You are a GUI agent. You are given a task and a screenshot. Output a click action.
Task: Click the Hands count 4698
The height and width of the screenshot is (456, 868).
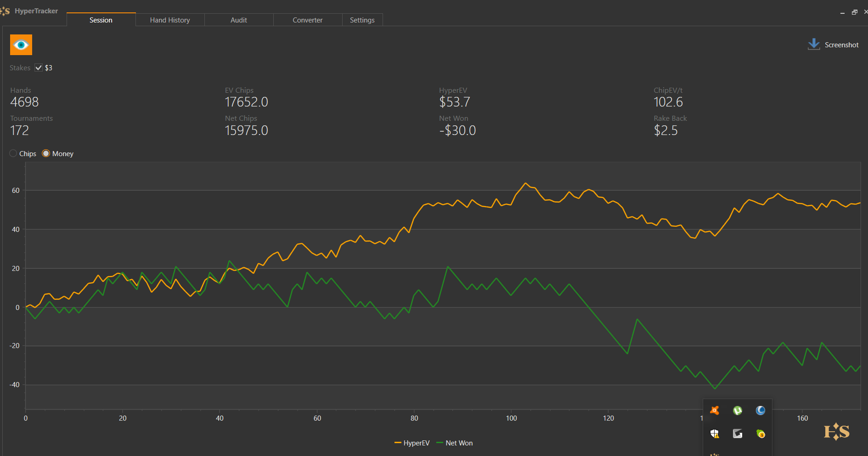pyautogui.click(x=24, y=102)
